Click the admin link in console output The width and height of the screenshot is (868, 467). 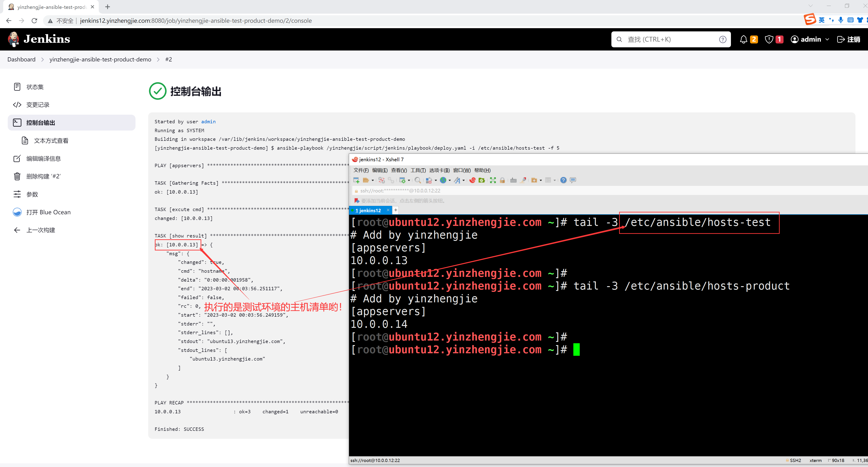(208, 121)
